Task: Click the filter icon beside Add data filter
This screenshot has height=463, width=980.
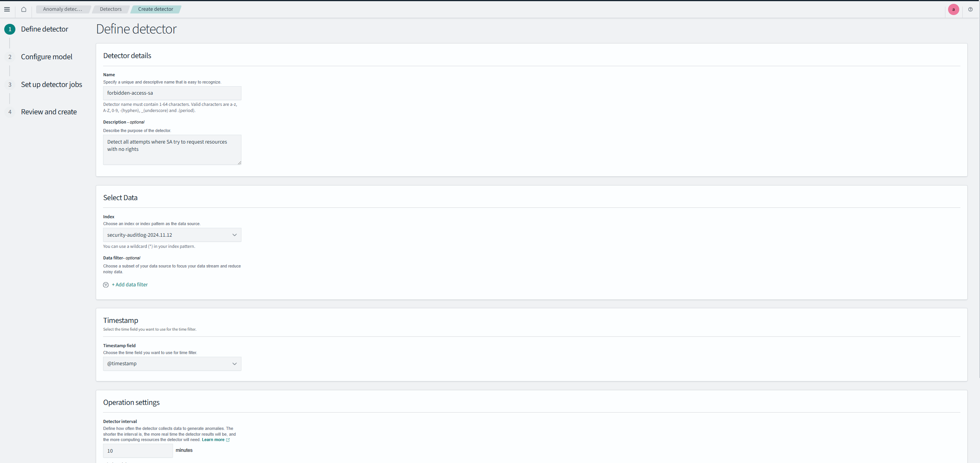Action: (x=106, y=285)
